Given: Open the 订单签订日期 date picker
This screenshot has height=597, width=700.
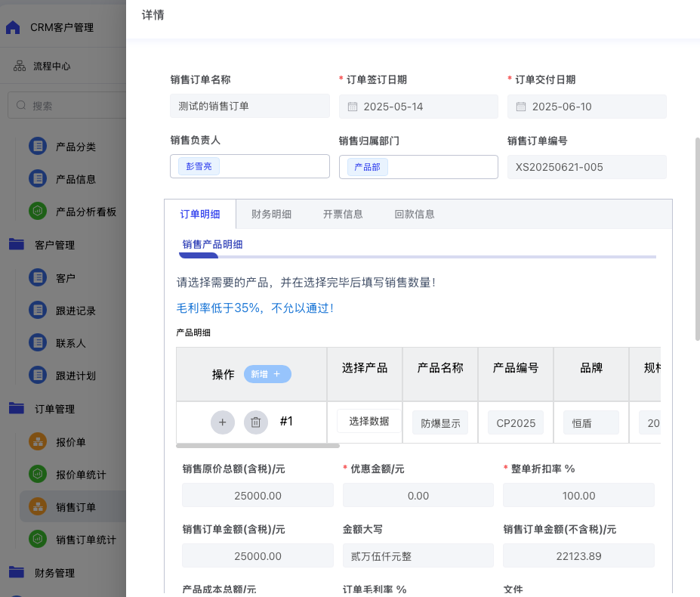Looking at the screenshot, I should 418,107.
